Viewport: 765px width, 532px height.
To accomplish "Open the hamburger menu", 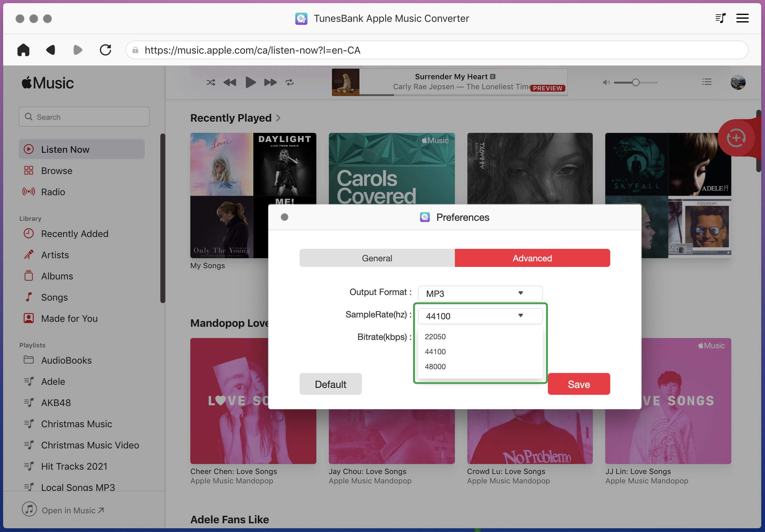I will pos(742,18).
